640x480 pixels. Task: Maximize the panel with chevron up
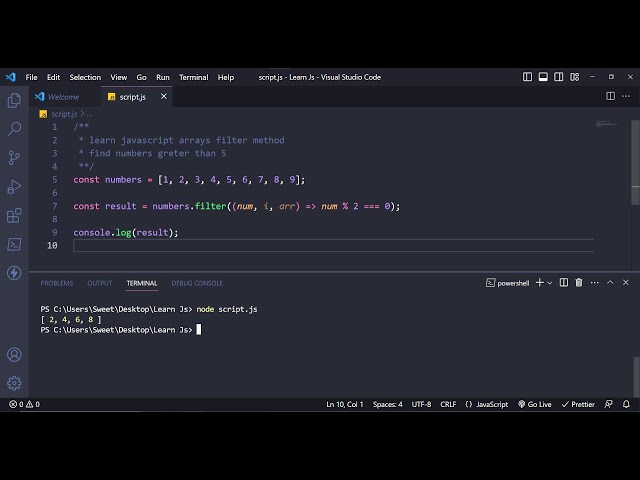(x=610, y=282)
